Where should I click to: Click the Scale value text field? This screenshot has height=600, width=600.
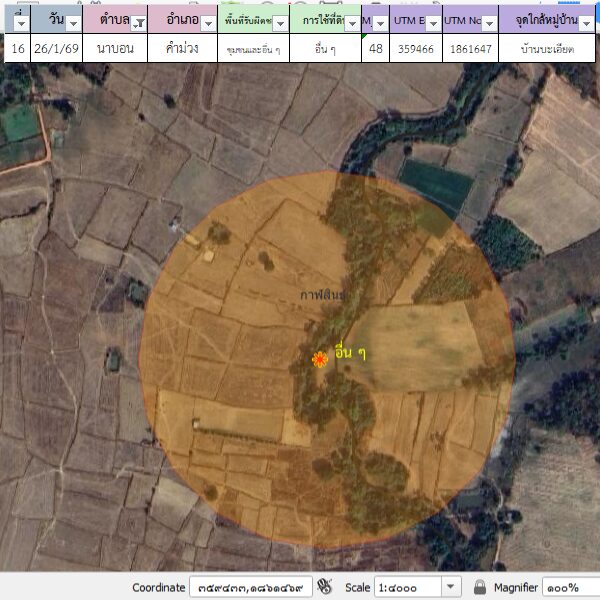coord(406,587)
